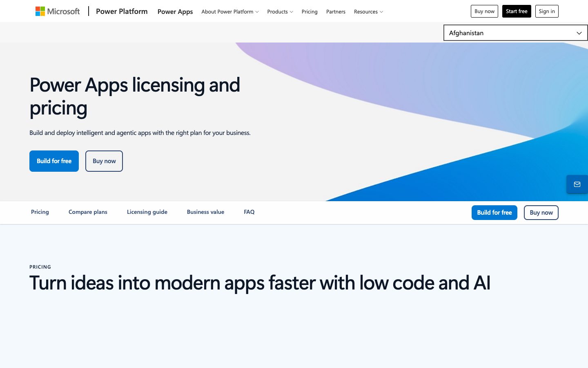
Task: Go to the FAQ section tab
Action: point(249,212)
